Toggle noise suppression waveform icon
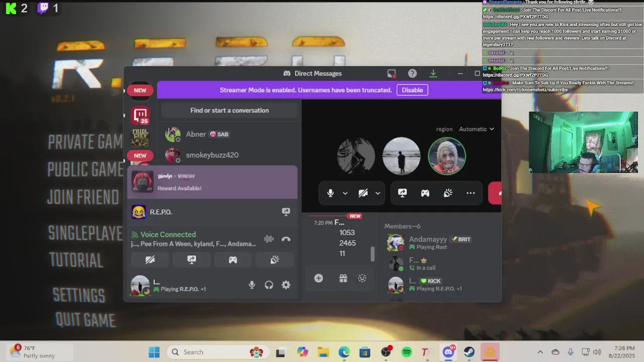 [x=269, y=239]
